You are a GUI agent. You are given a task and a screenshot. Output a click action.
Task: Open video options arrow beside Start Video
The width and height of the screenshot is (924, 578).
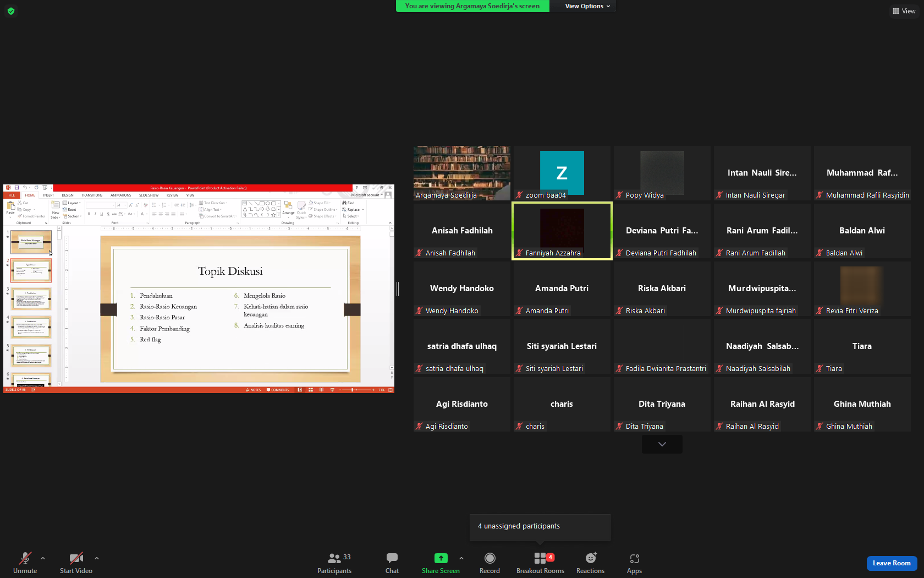coord(97,558)
